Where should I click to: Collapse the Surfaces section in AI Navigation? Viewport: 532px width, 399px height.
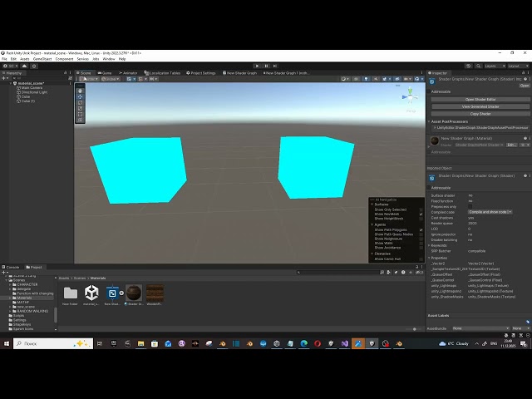pyautogui.click(x=372, y=204)
